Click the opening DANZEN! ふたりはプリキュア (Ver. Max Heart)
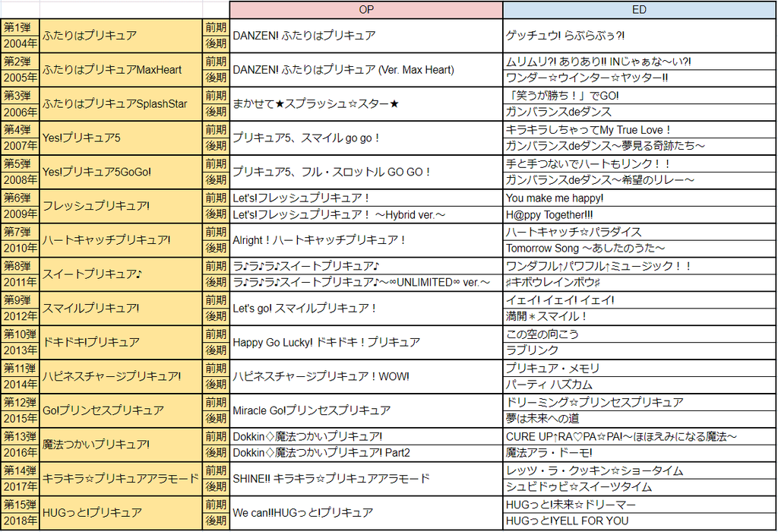The image size is (778, 532). (366, 70)
